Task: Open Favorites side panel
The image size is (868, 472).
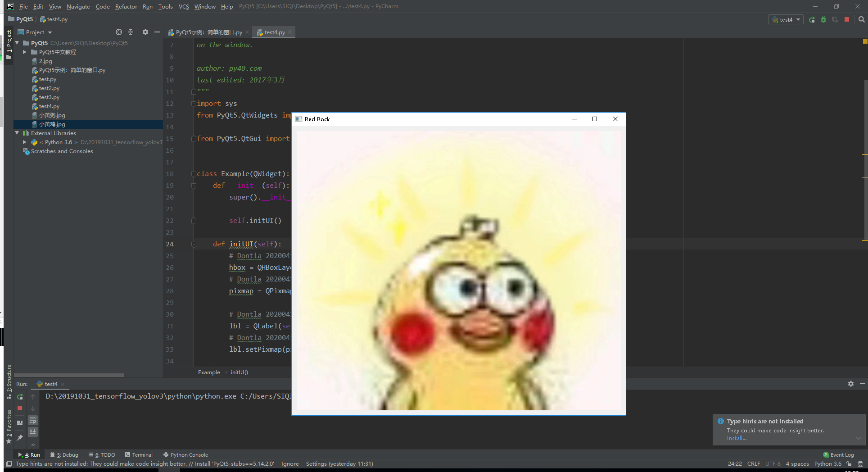Action: coord(9,427)
